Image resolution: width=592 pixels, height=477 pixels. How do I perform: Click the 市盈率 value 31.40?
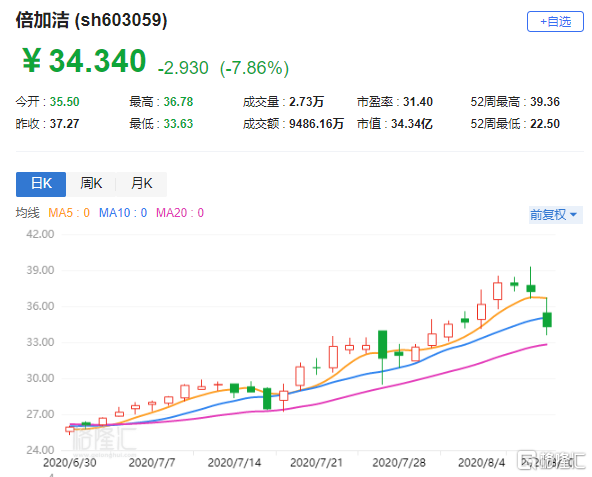tap(418, 102)
